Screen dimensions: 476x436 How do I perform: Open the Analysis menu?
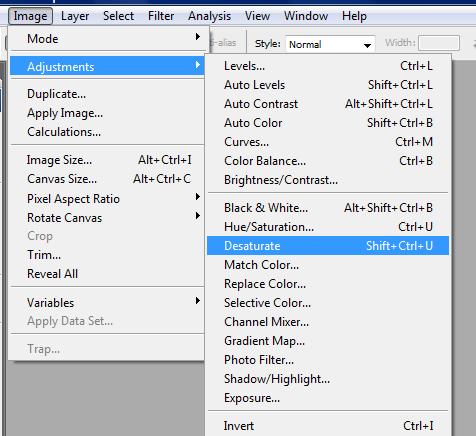[209, 16]
